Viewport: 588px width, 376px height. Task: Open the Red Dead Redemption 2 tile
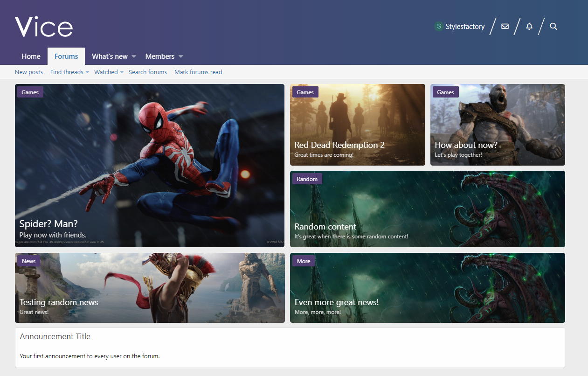click(x=357, y=125)
